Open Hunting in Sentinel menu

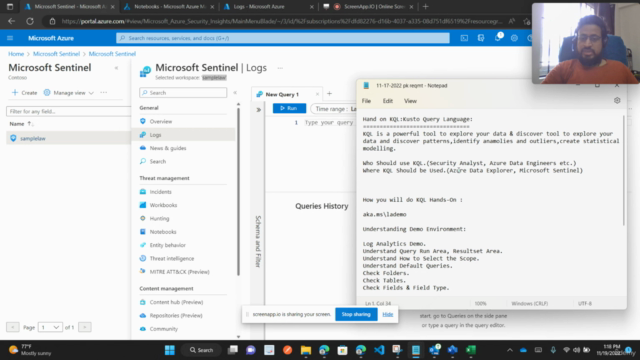(159, 219)
